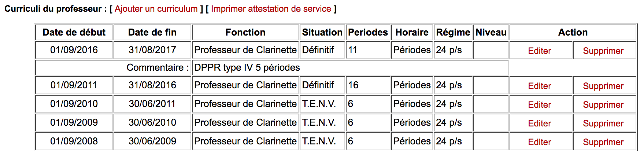
Task: Select the Situation column header
Action: click(322, 32)
